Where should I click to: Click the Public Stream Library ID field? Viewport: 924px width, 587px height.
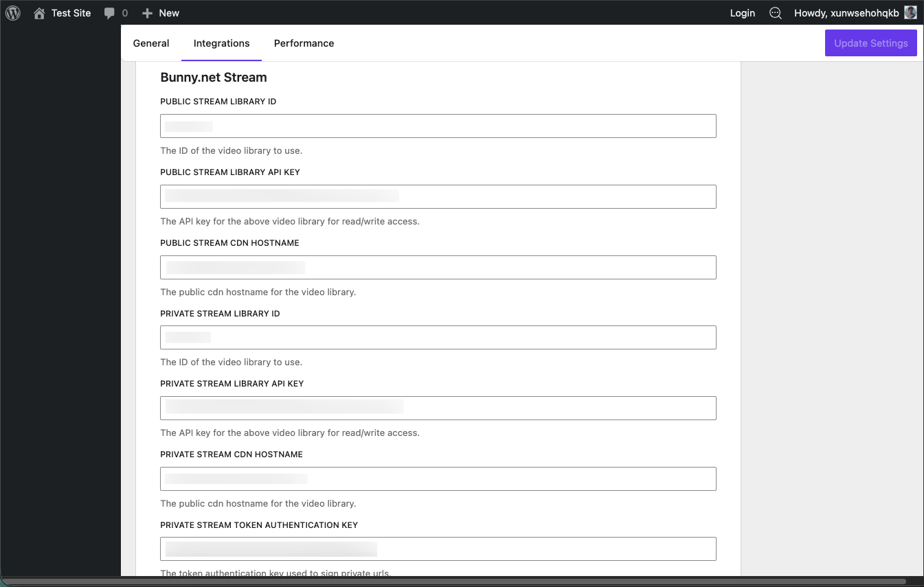[438, 126]
